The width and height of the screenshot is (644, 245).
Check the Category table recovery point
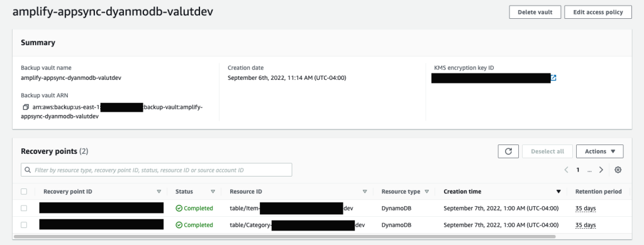[24, 225]
